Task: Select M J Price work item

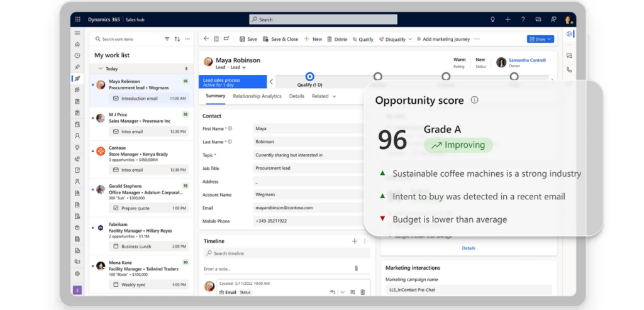Action: (142, 124)
